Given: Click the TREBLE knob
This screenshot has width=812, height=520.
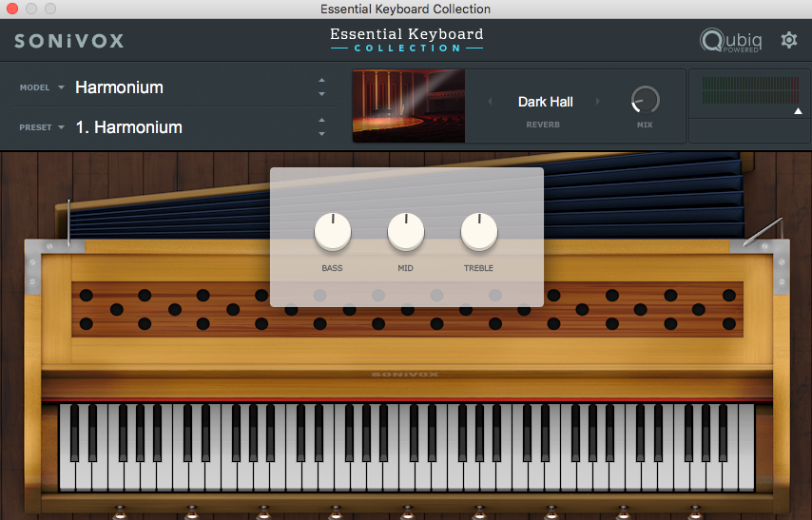Looking at the screenshot, I should pyautogui.click(x=478, y=231).
